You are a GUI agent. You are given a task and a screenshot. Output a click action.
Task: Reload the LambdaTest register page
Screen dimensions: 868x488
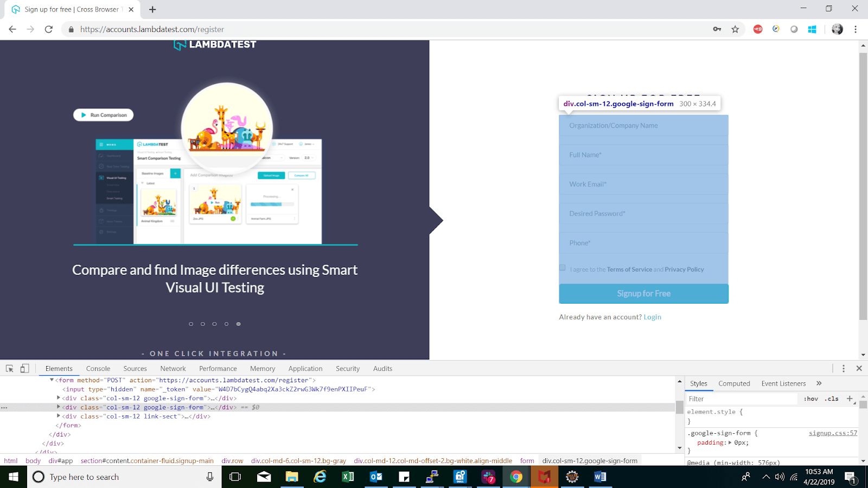tap(49, 29)
